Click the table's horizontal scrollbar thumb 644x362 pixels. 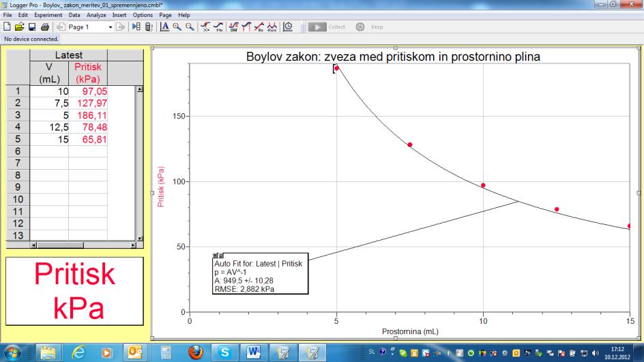pyautogui.click(x=60, y=245)
